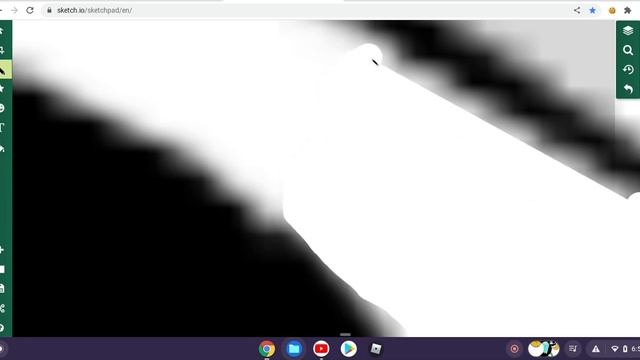
Task: Open Chrome from the shelf
Action: click(x=267, y=349)
